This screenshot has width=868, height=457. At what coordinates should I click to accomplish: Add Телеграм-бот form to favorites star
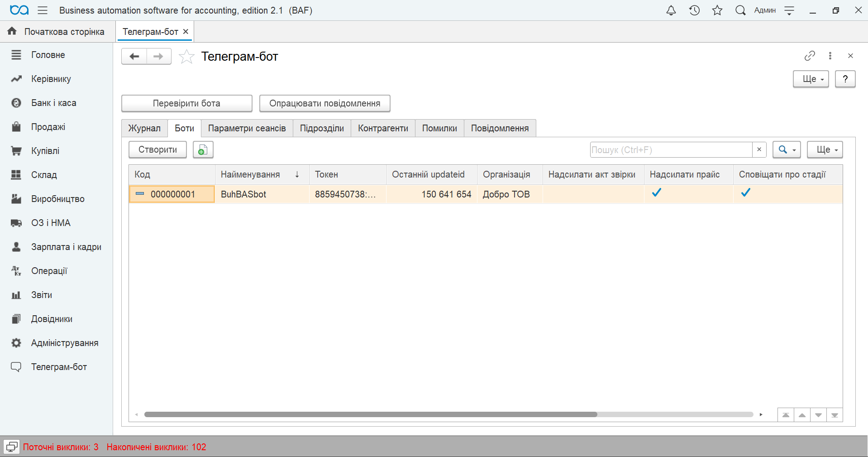(186, 57)
